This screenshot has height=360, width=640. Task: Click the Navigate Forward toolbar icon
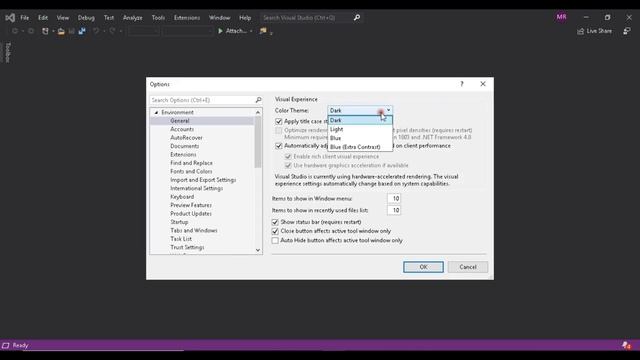point(31,31)
